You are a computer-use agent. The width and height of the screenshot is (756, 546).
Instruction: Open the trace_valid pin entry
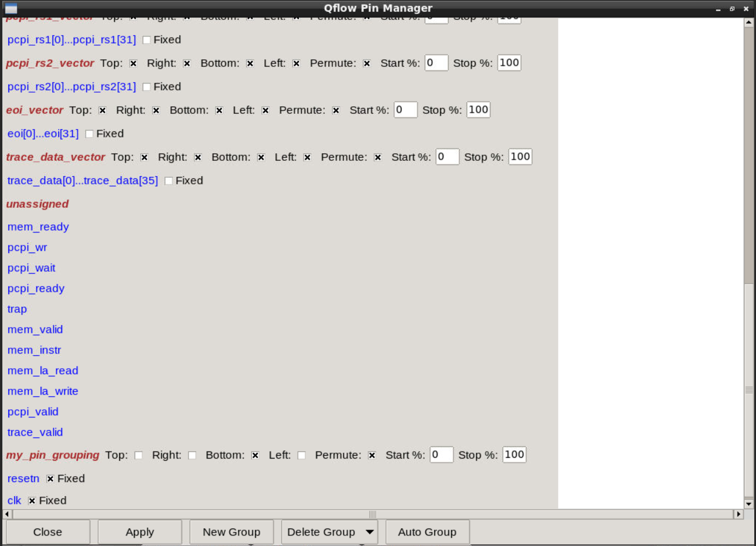point(35,432)
